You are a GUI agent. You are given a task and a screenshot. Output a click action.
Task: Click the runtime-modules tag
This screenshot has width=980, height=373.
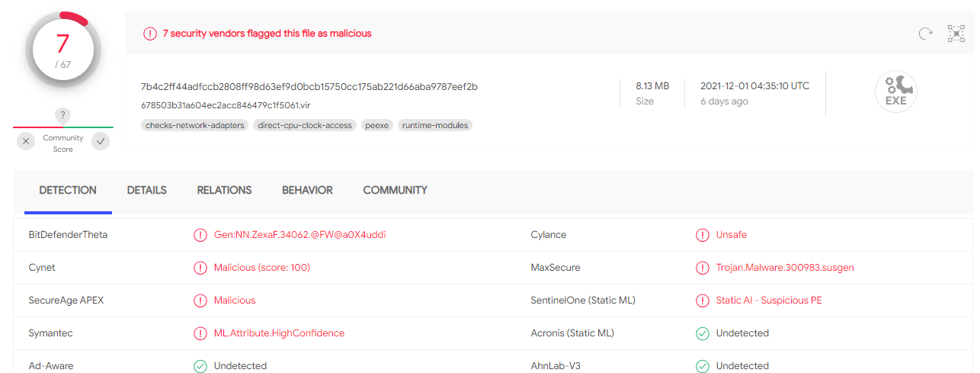(x=435, y=125)
